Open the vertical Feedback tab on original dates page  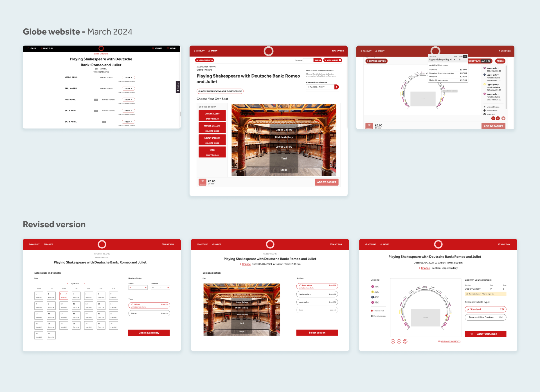(178, 87)
